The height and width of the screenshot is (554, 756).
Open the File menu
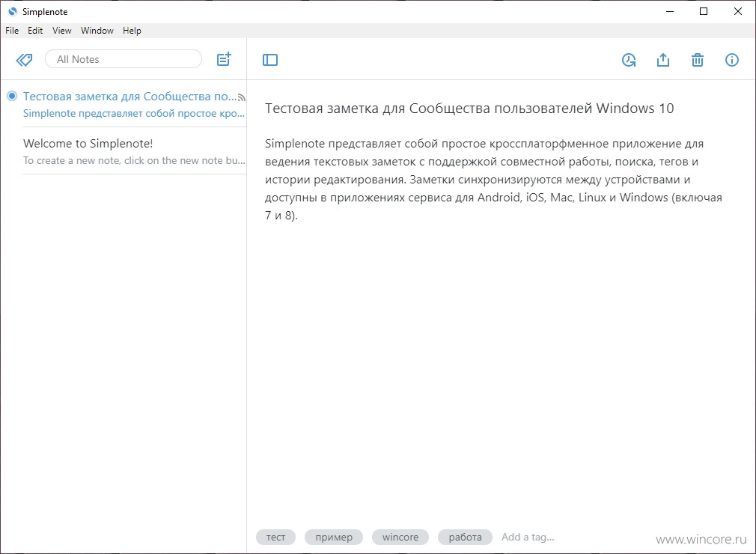(12, 31)
